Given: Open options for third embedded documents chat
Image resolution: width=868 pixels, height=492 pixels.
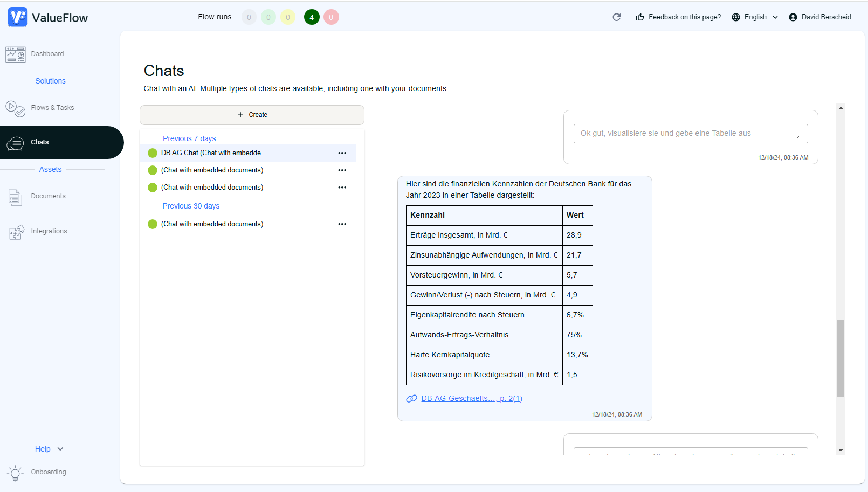Looking at the screenshot, I should click(x=342, y=188).
